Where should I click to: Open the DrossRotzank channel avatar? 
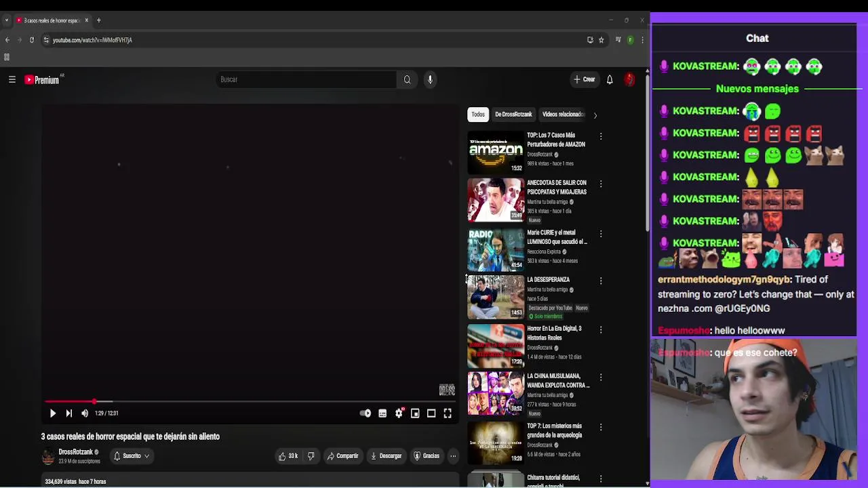point(48,456)
